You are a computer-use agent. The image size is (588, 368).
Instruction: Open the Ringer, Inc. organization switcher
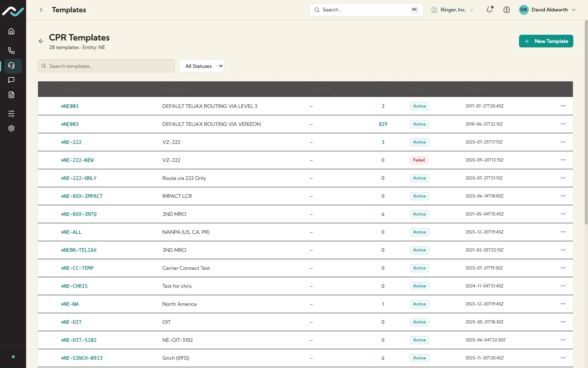tap(452, 10)
